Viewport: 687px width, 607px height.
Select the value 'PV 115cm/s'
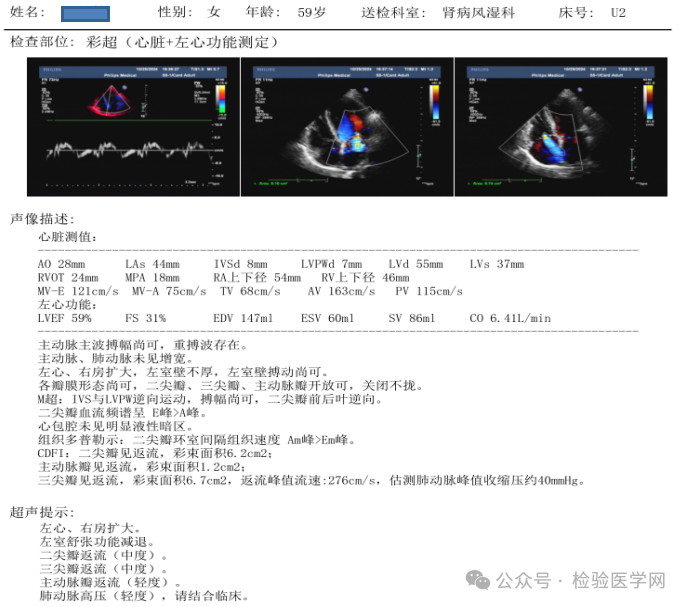click(429, 291)
